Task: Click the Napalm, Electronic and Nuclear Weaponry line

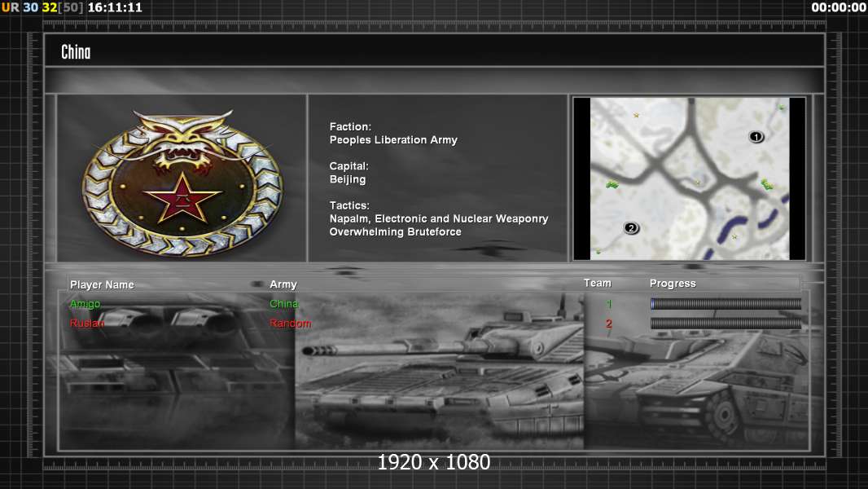Action: pyautogui.click(x=439, y=218)
